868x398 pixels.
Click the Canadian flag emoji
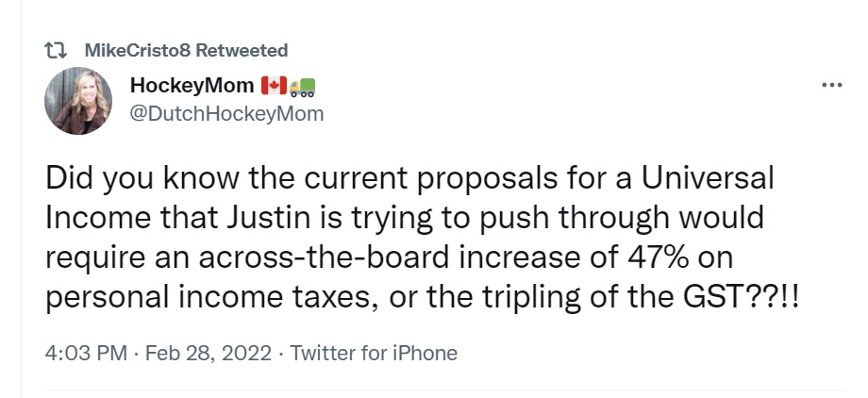point(273,87)
